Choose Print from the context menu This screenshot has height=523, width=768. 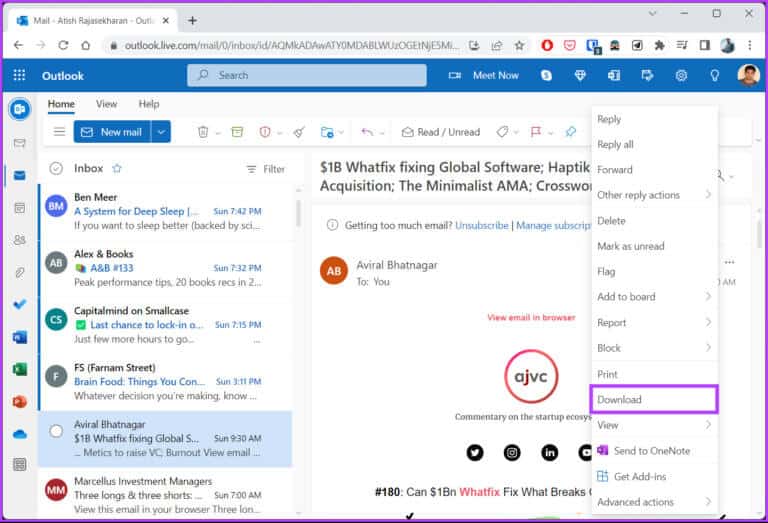[654, 374]
